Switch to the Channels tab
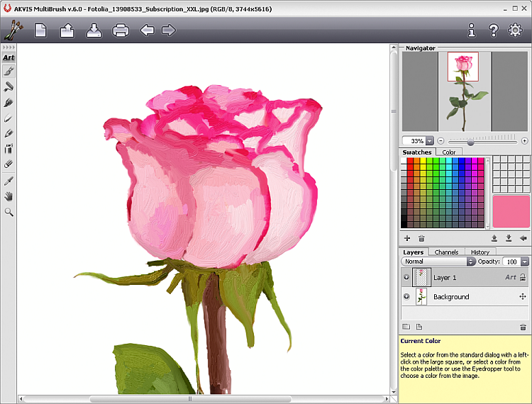Image resolution: width=532 pixels, height=404 pixels. coord(446,252)
